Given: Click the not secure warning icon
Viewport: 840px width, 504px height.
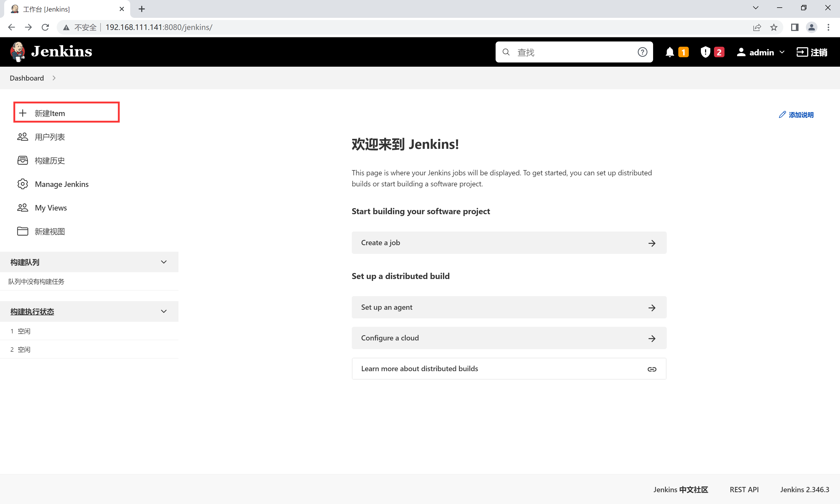Looking at the screenshot, I should [x=66, y=27].
